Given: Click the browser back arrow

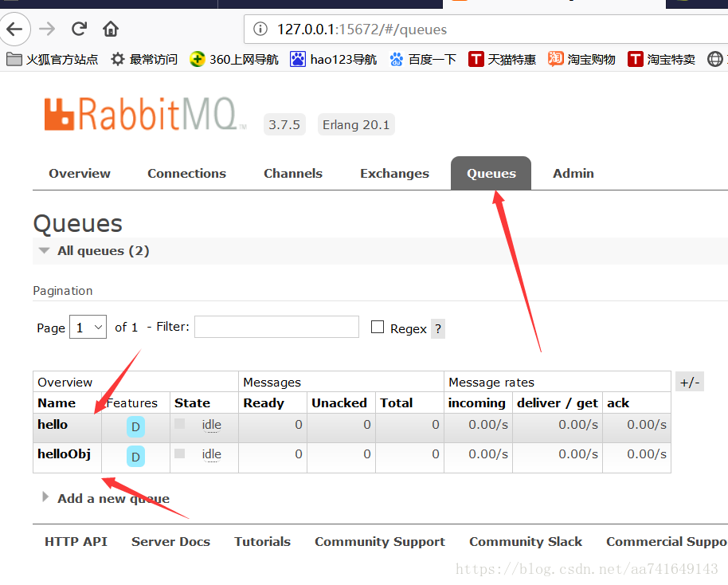Looking at the screenshot, I should point(16,29).
